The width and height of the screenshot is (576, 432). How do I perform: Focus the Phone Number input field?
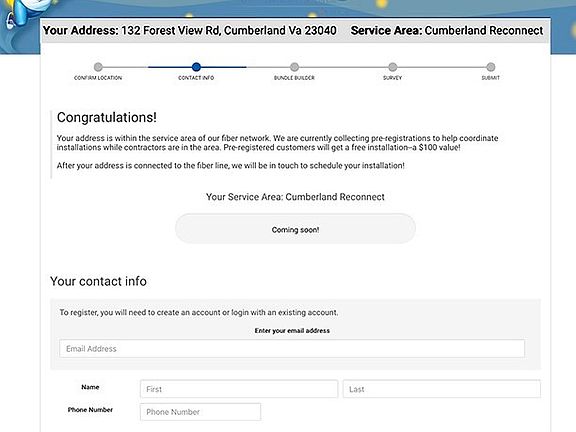[x=200, y=412]
